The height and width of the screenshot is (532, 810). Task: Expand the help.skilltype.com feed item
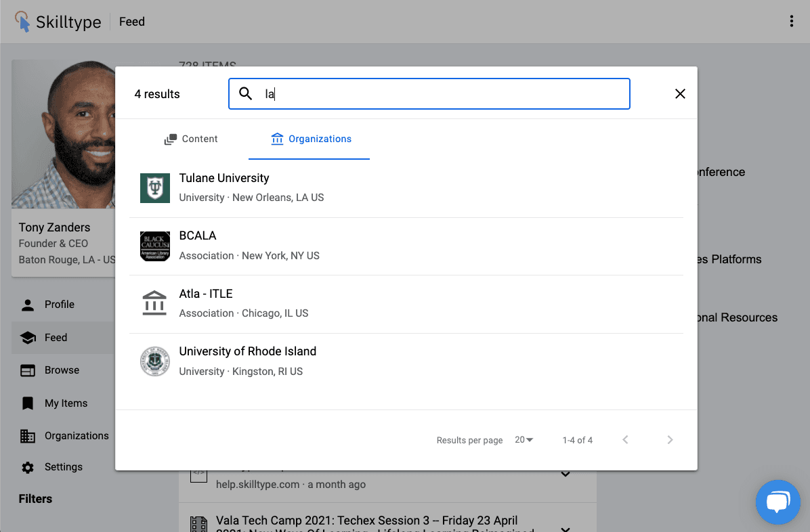(566, 474)
